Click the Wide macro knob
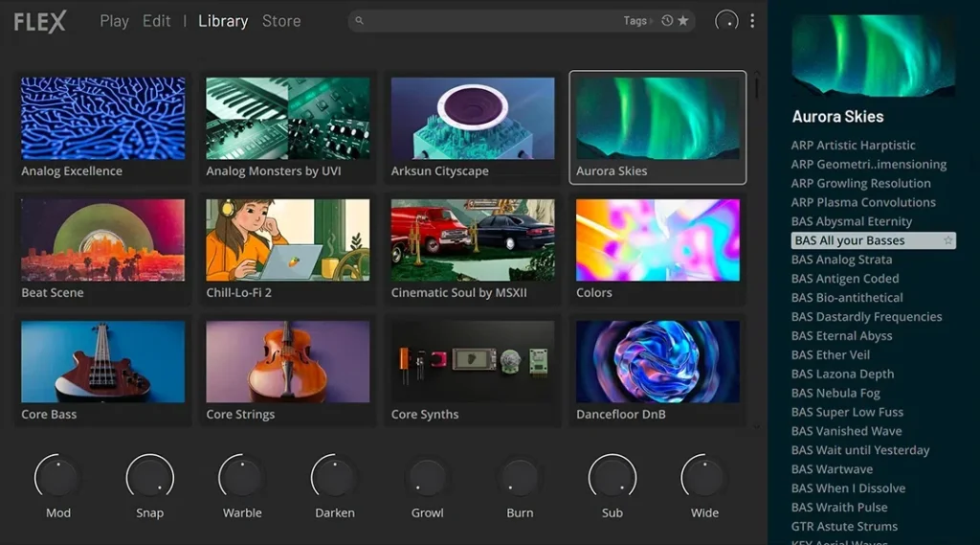 coord(704,477)
